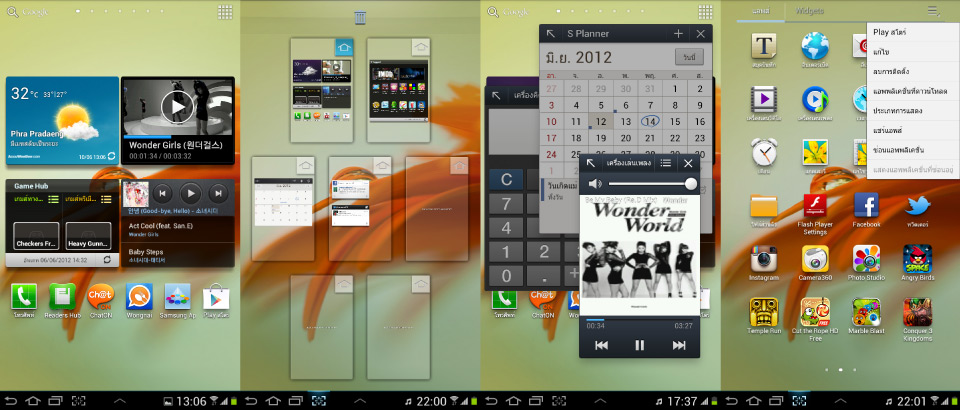
Task: Select ประเภทการแสดง in the menu
Action: (913, 111)
